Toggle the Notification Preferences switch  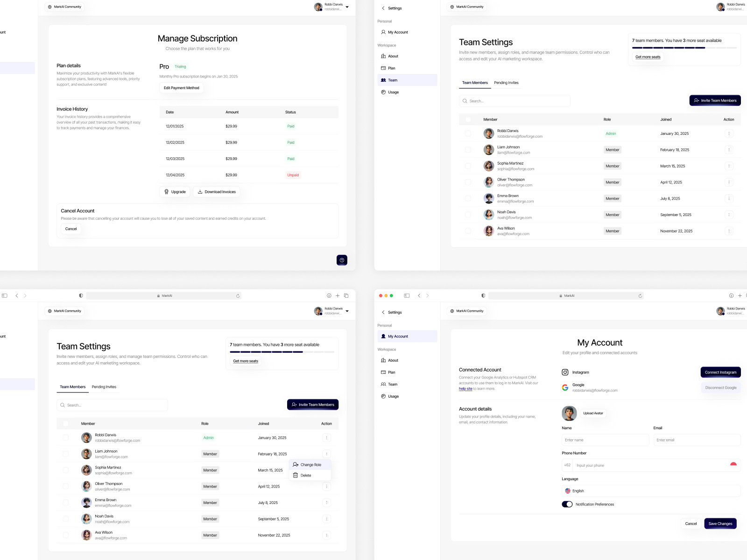pos(567,504)
